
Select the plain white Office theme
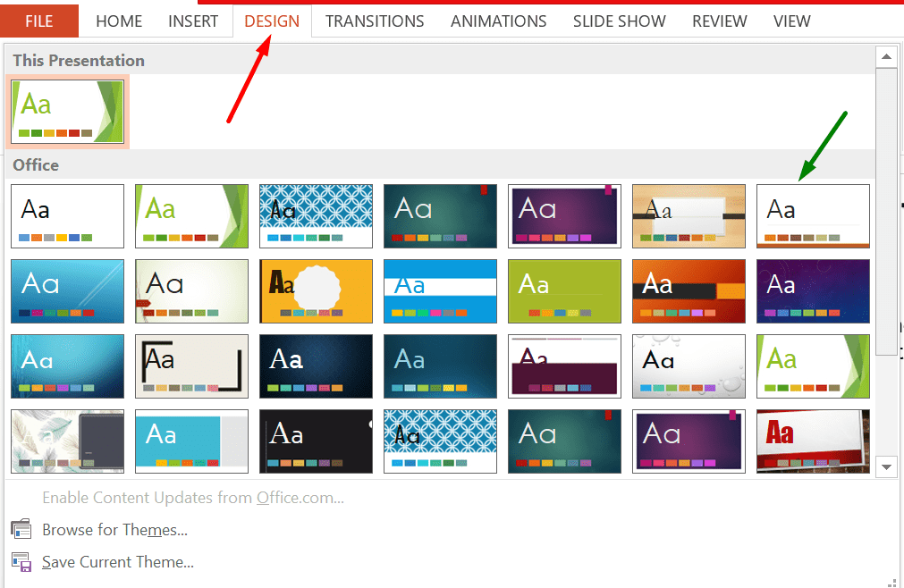(67, 216)
